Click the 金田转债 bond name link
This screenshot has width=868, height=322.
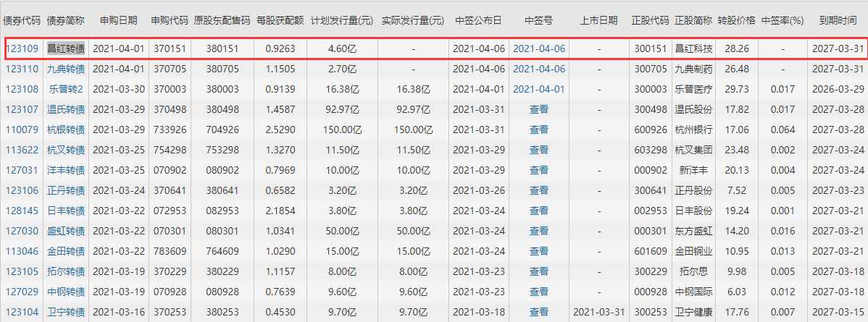point(66,251)
